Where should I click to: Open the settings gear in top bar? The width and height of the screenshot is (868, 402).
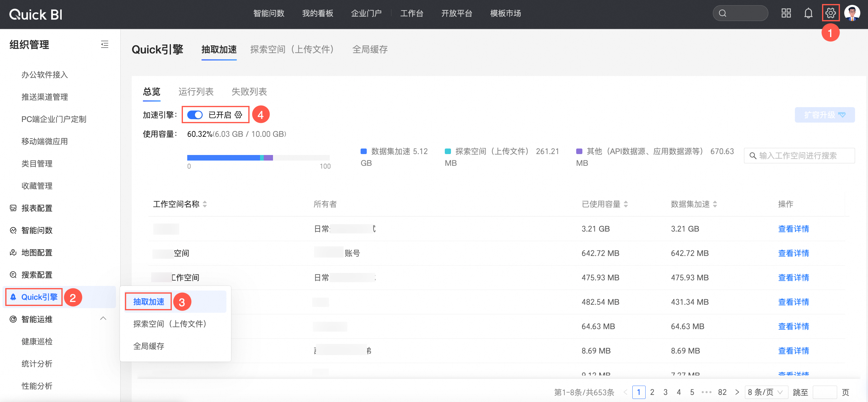tap(830, 13)
